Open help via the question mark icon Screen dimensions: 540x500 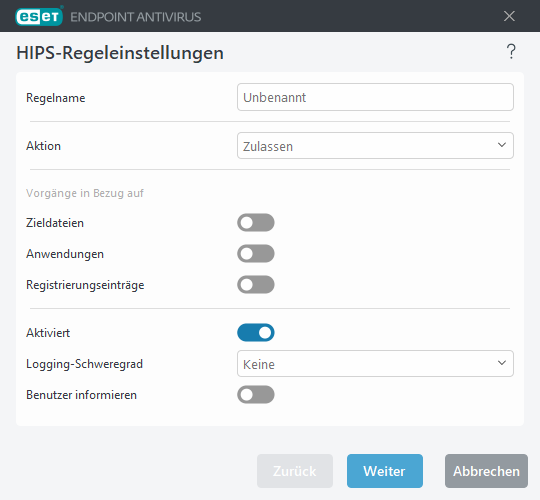pos(511,52)
